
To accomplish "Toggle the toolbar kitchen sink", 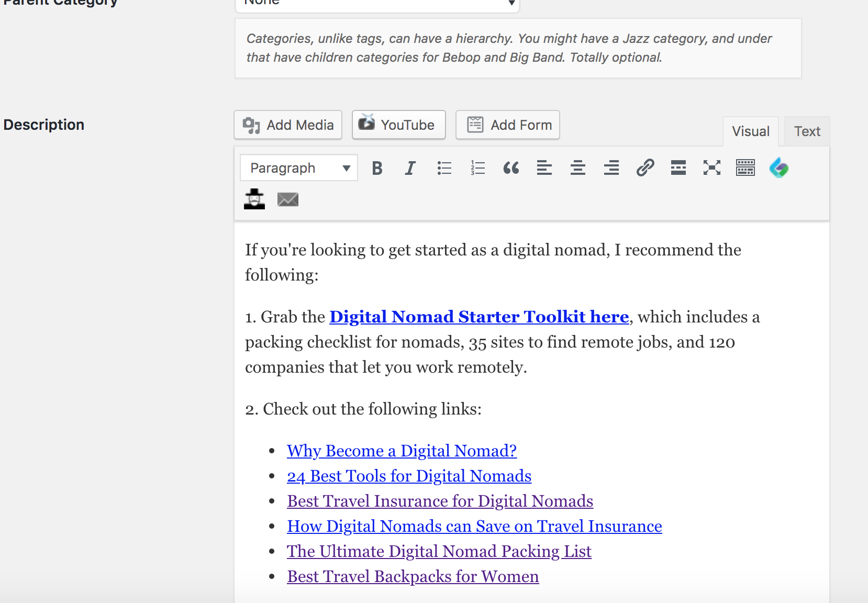I will (745, 168).
